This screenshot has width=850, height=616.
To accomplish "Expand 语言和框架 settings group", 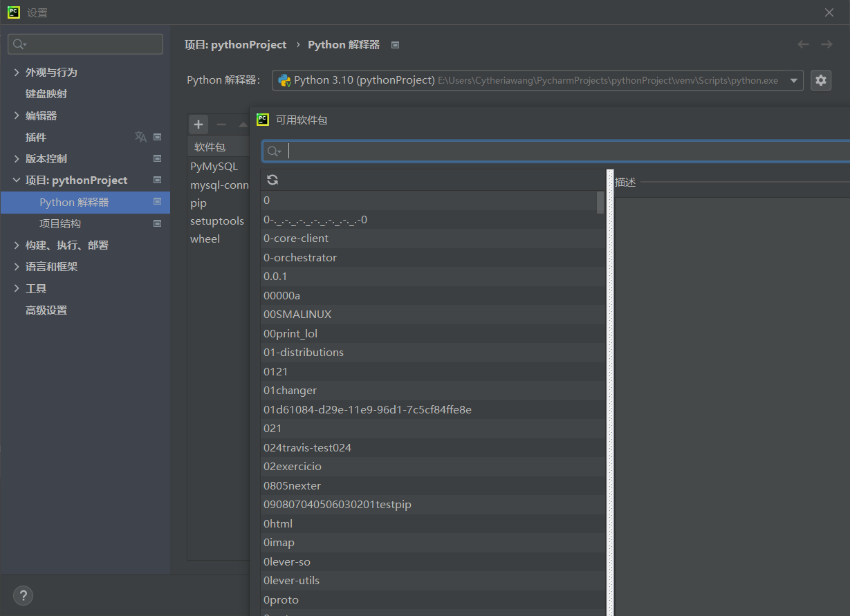I will [17, 266].
